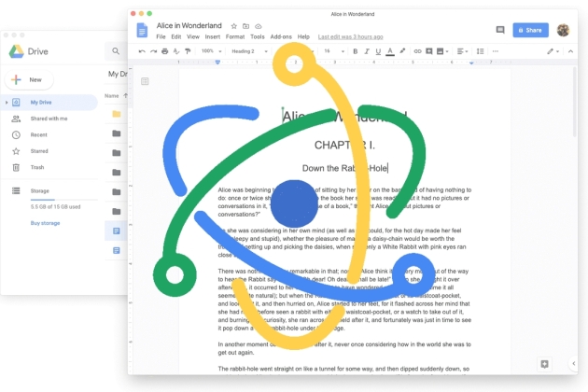Click the undo arrow icon

pos(142,51)
